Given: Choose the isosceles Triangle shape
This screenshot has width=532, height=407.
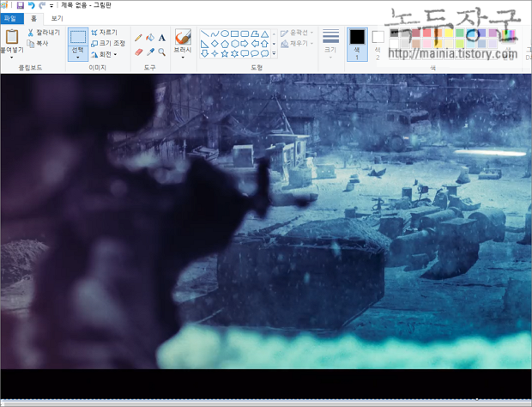Looking at the screenshot, I should tap(264, 33).
